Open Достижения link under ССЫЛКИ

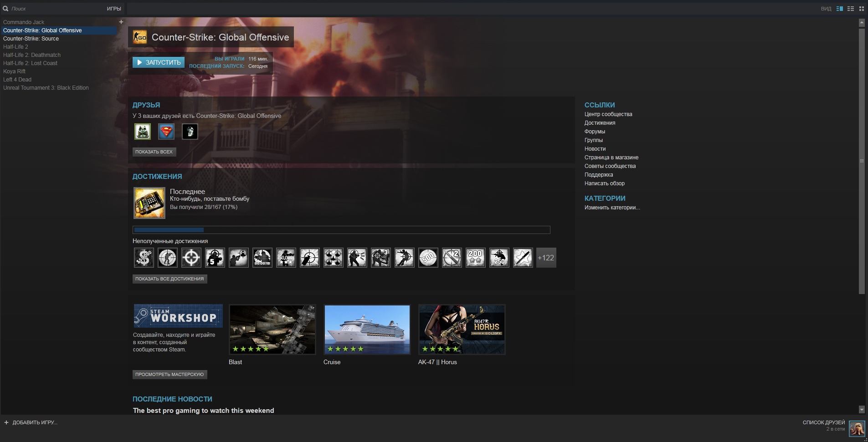tap(600, 123)
